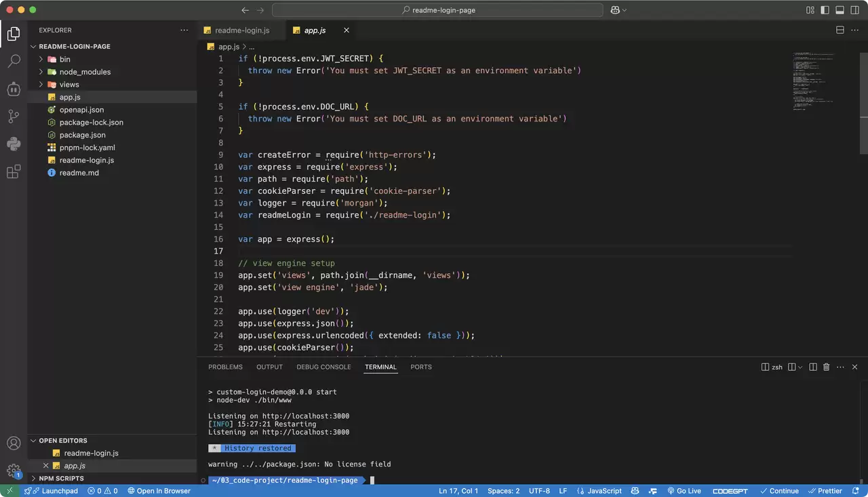This screenshot has height=497, width=868.
Task: Open the terminal panel More Actions ellipsis
Action: point(840,367)
